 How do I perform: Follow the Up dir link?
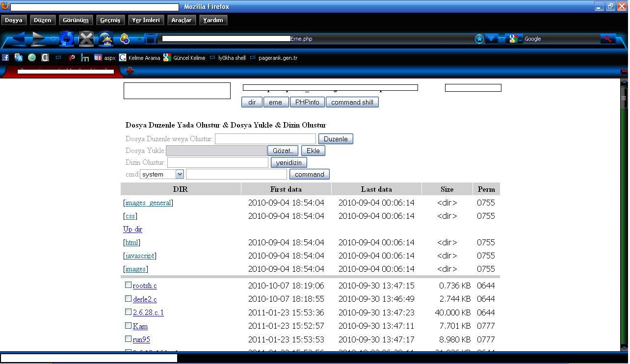pos(132,229)
